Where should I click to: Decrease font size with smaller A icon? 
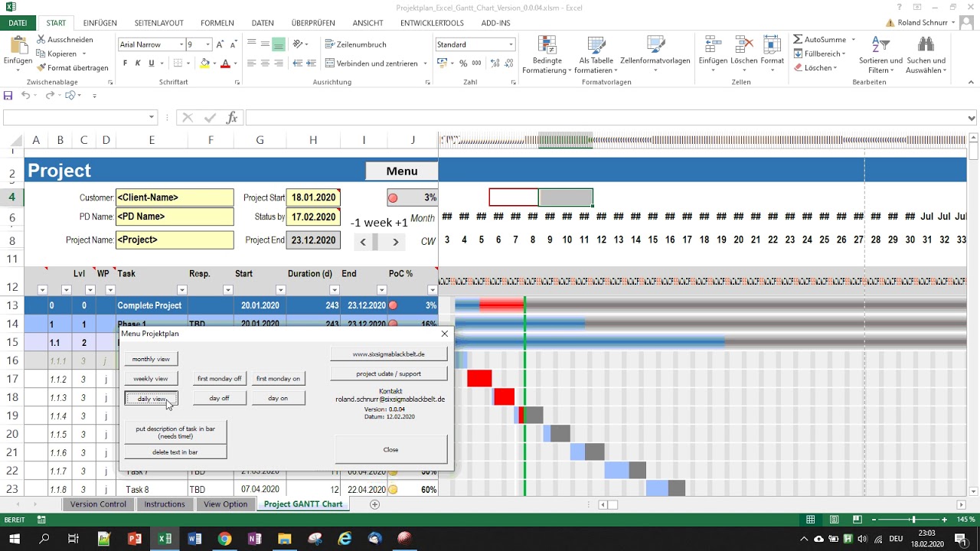(x=234, y=44)
